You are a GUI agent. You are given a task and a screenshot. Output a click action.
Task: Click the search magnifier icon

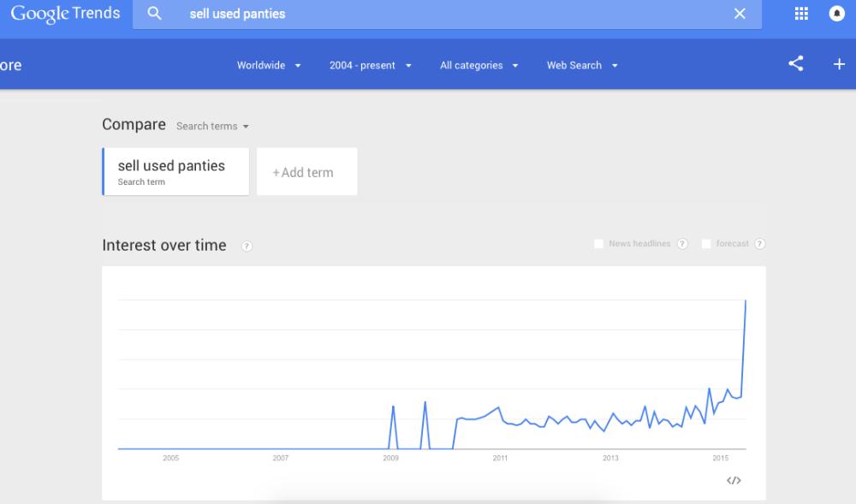pyautogui.click(x=155, y=14)
